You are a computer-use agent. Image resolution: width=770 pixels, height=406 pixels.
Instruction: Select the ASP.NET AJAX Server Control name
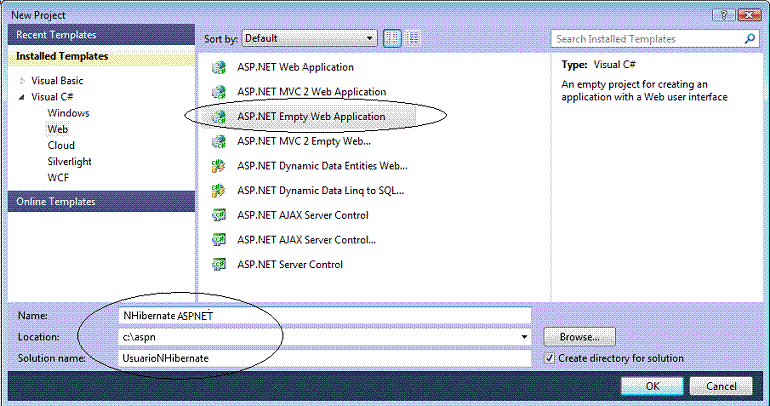tap(302, 215)
